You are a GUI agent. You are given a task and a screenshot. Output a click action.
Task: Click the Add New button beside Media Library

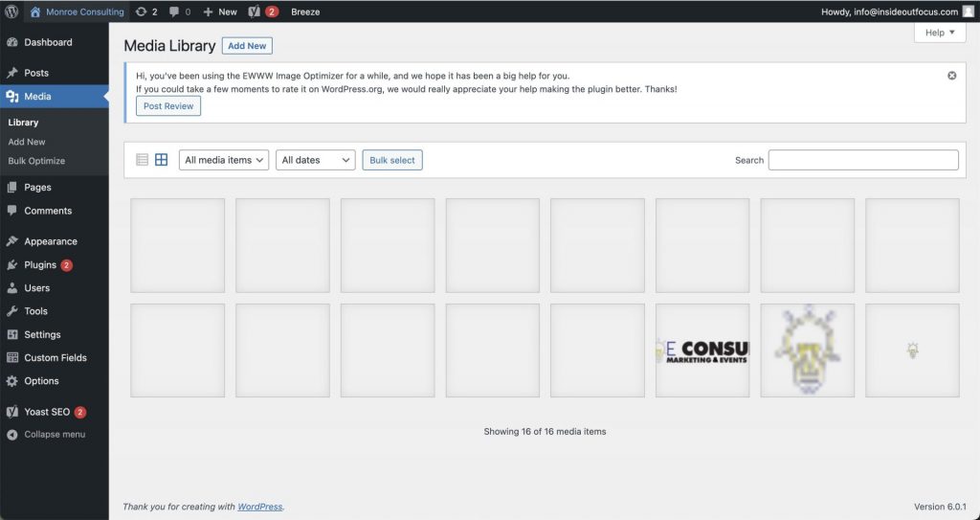coord(247,46)
